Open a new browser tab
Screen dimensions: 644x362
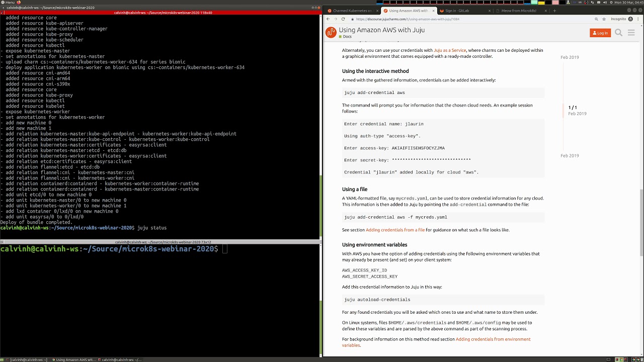pyautogui.click(x=554, y=11)
